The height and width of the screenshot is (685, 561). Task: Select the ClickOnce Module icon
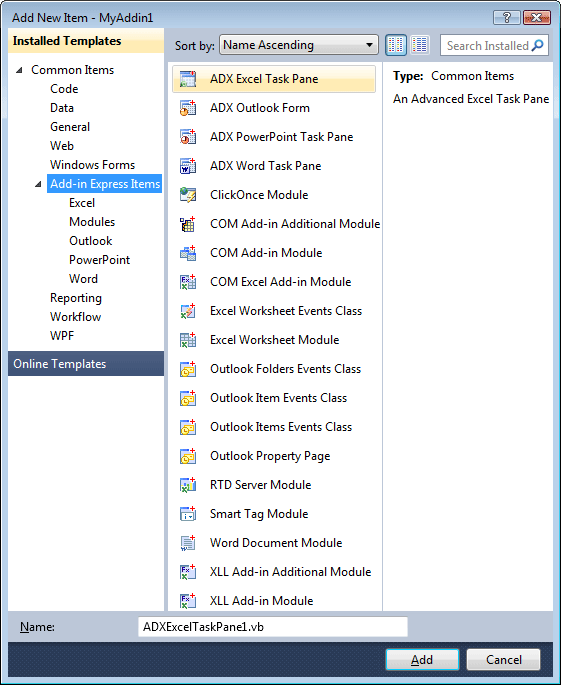click(x=188, y=195)
